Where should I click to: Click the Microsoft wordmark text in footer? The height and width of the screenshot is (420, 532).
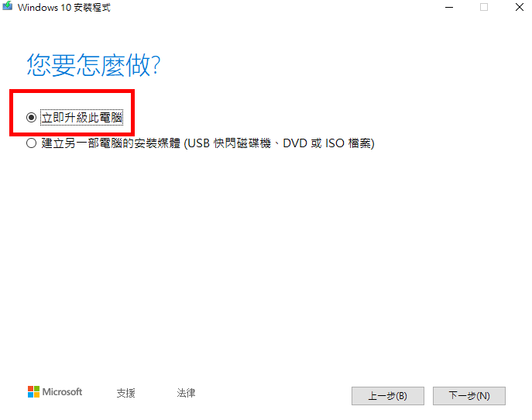(62, 392)
